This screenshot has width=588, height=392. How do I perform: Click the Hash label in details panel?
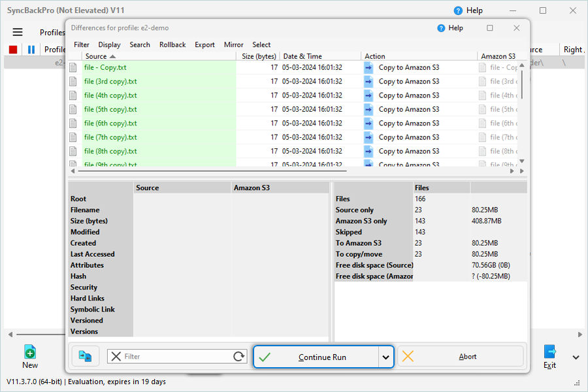point(78,276)
